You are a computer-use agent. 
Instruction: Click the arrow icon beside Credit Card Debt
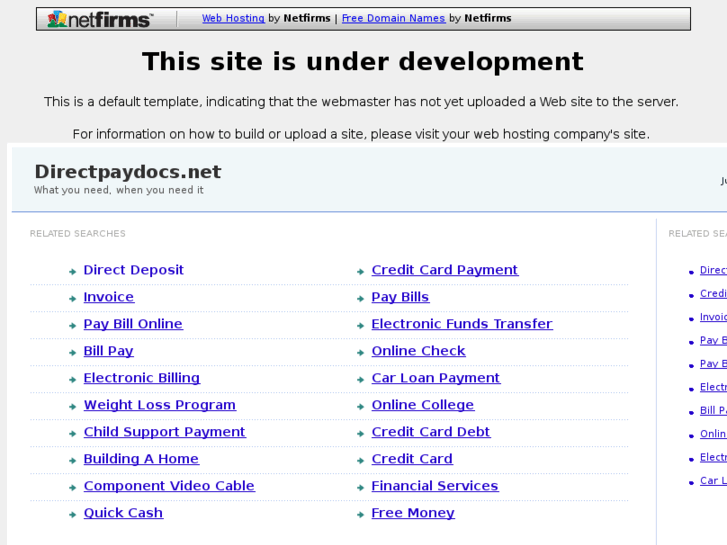point(360,434)
